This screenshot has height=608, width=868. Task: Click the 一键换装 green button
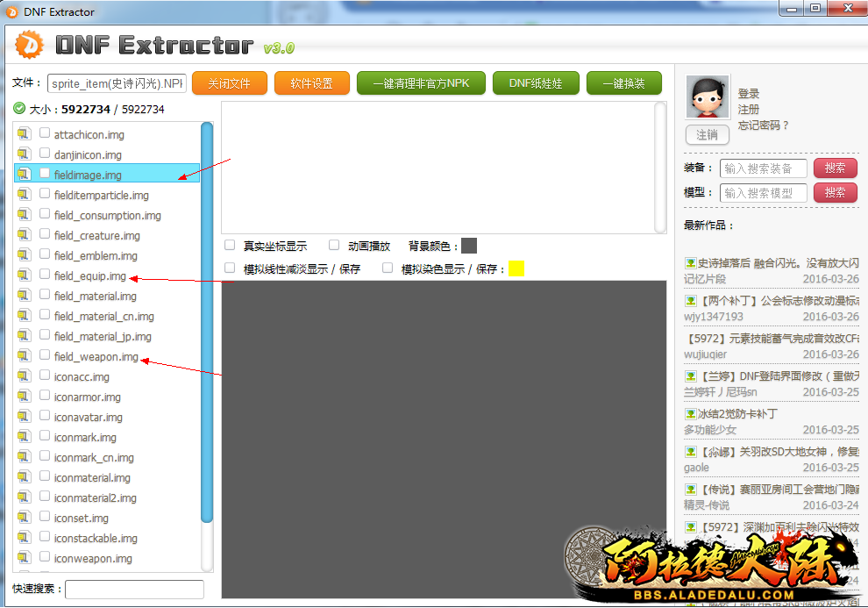[623, 83]
